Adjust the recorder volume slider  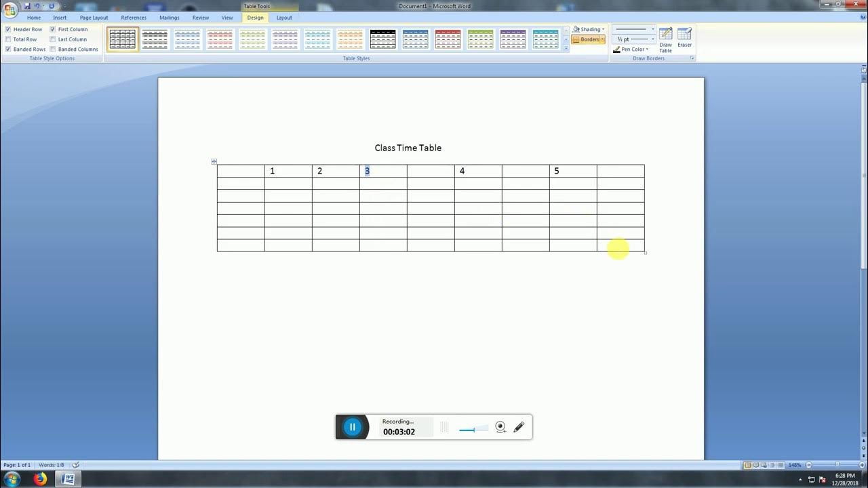pos(473,428)
